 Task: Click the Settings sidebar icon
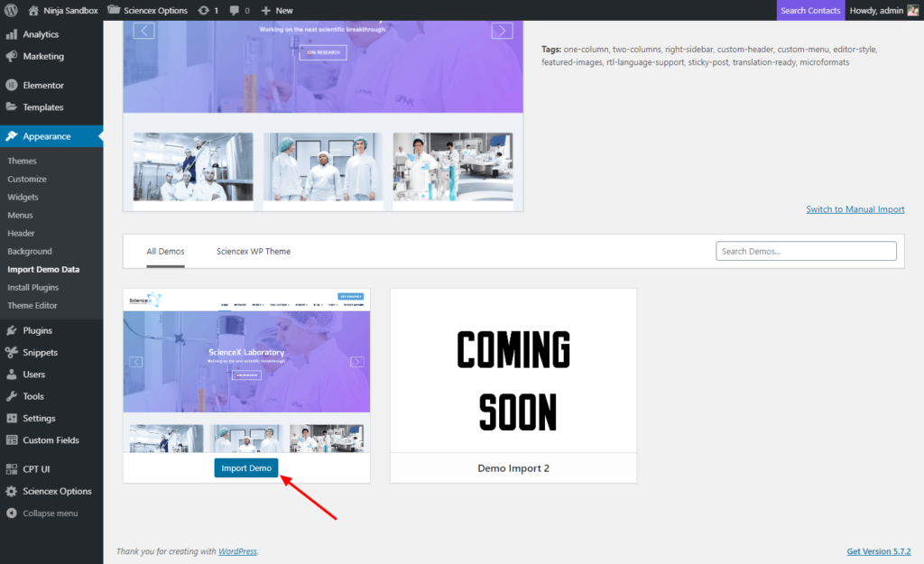coord(12,418)
